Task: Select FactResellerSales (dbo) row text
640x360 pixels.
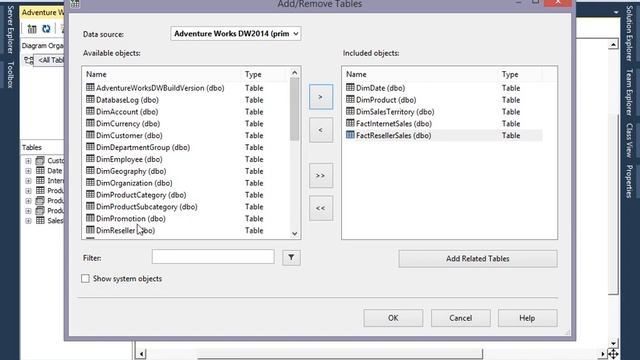Action: [x=393, y=136]
